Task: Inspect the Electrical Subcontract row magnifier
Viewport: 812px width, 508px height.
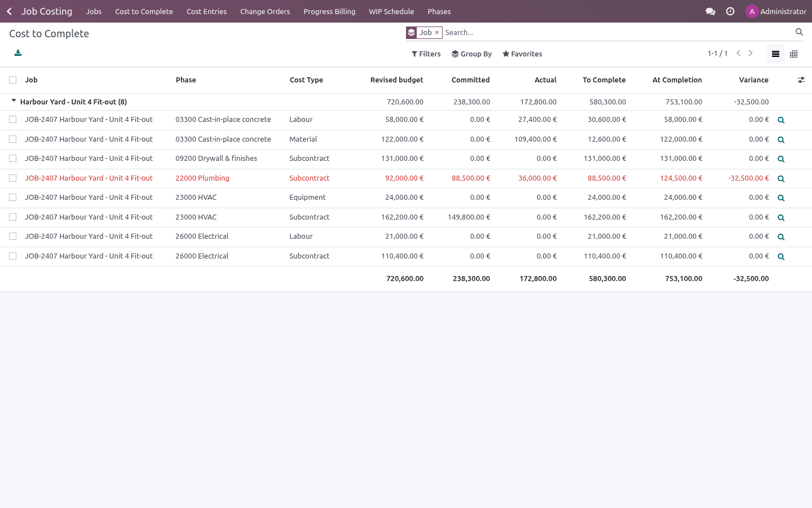Action: pyautogui.click(x=781, y=257)
